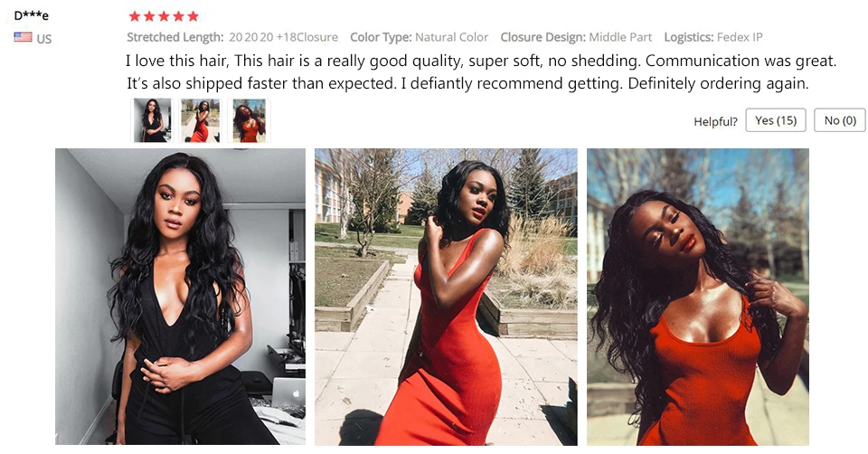
Task: Click the Helpful? label
Action: pos(715,121)
